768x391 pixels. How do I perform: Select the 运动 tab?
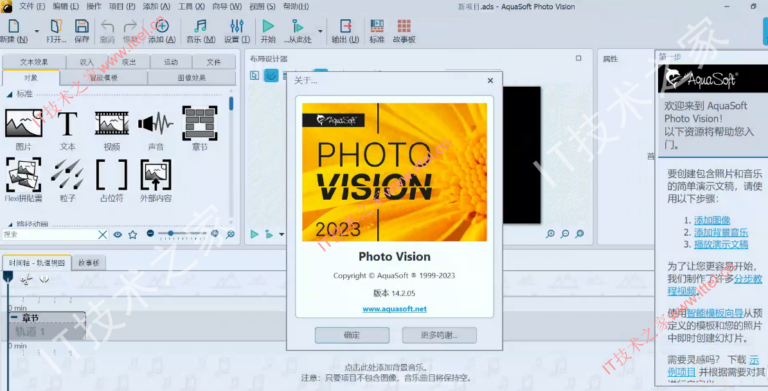click(x=171, y=62)
